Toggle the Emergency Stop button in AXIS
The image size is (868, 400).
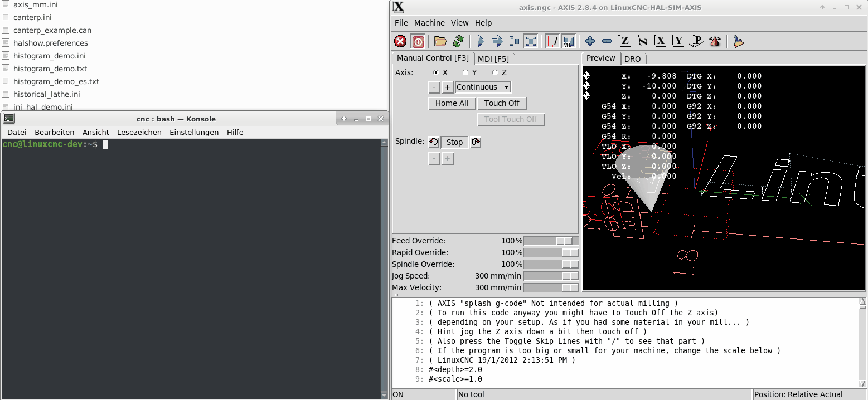tap(400, 41)
